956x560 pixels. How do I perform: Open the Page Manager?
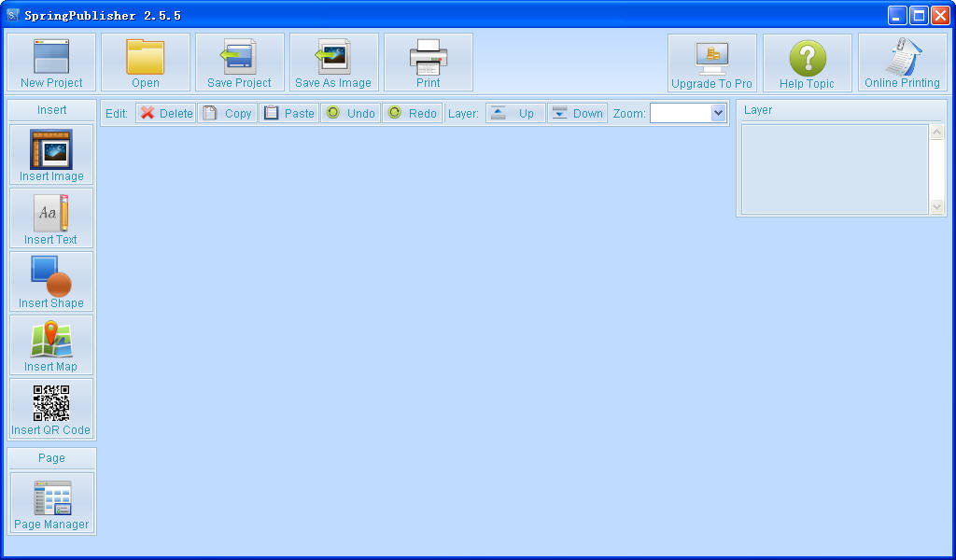point(52,503)
